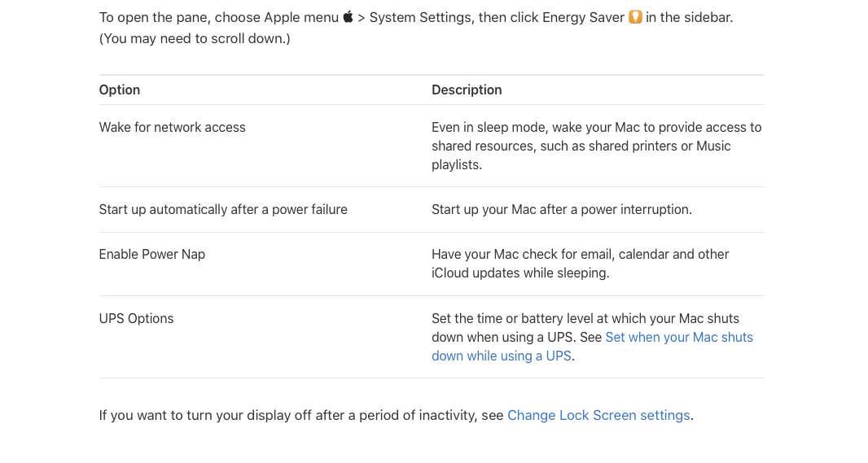
Task: Click the wake-for-network description about shared printers
Action: 597,146
